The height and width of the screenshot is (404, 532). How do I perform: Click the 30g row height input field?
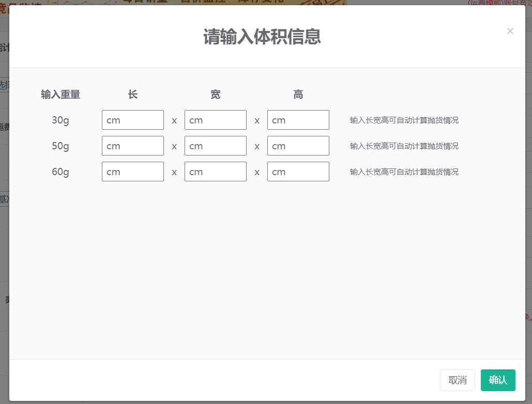pos(298,120)
